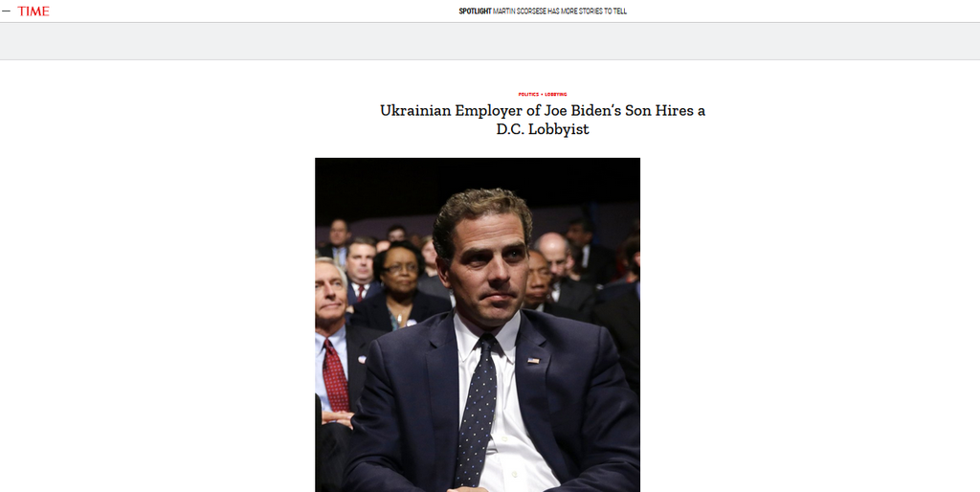Screen dimensions: 980x492
Task: Open the hamburger menu beside TIME logo
Action: (x=7, y=11)
